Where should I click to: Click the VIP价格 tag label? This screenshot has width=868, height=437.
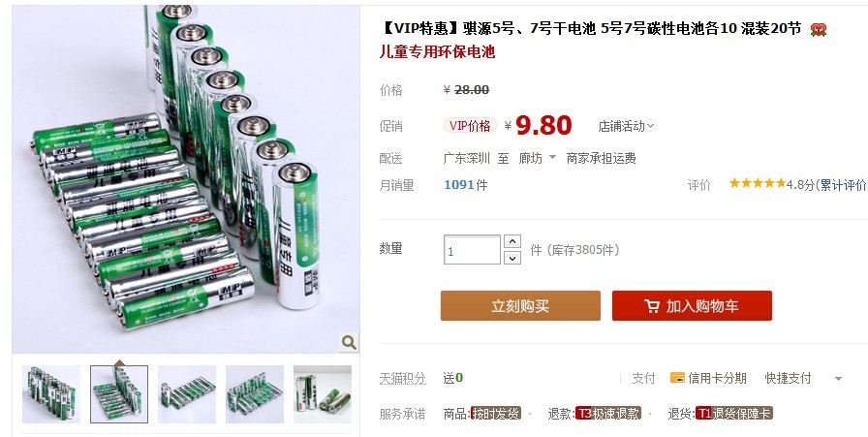[x=470, y=126]
